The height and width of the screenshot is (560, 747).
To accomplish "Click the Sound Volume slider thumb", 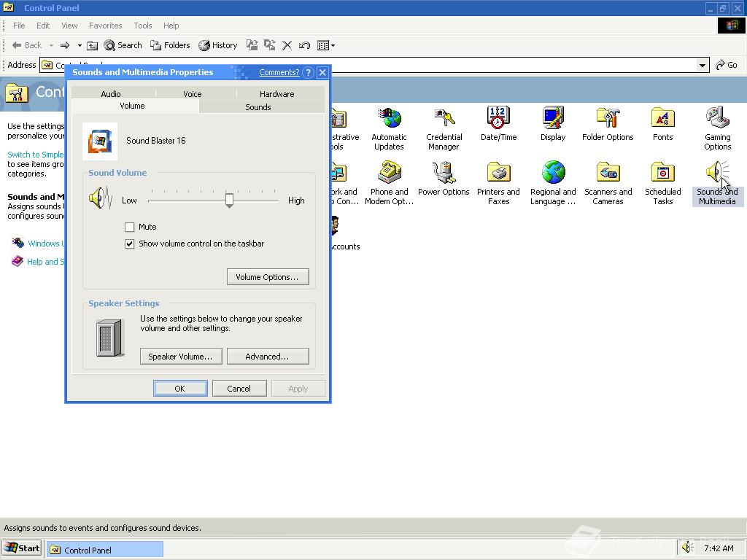I will tap(229, 201).
